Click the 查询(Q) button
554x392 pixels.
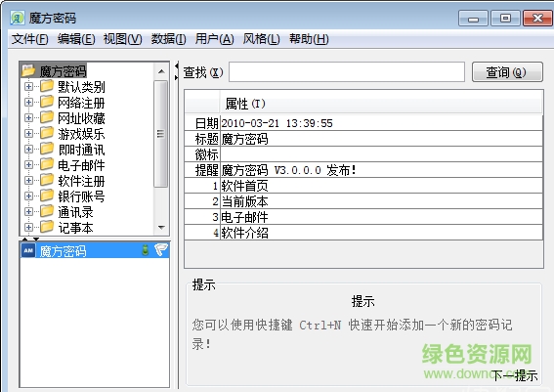click(507, 72)
